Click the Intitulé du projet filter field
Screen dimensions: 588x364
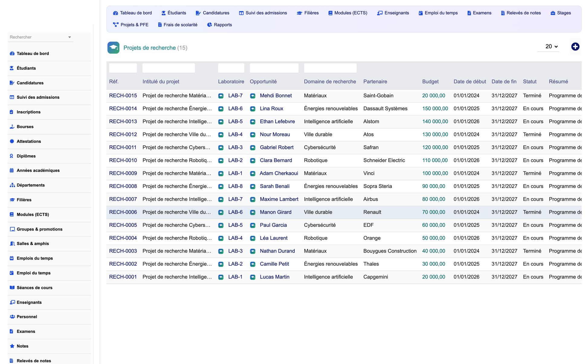click(169, 68)
